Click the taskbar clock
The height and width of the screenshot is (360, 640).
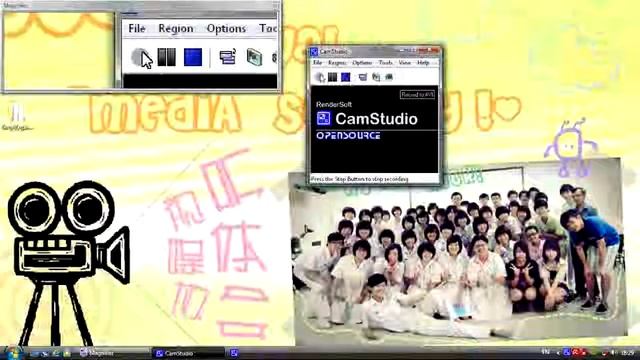click(629, 353)
